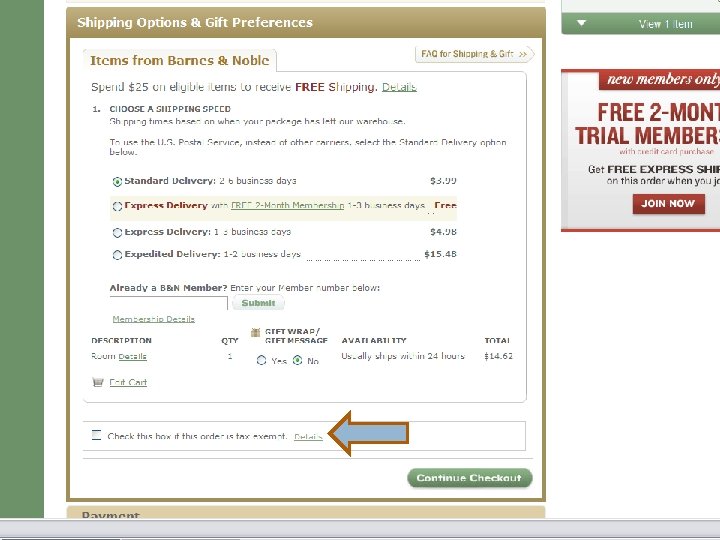
Task: Click the JOIN NOW membership button
Action: 669,204
